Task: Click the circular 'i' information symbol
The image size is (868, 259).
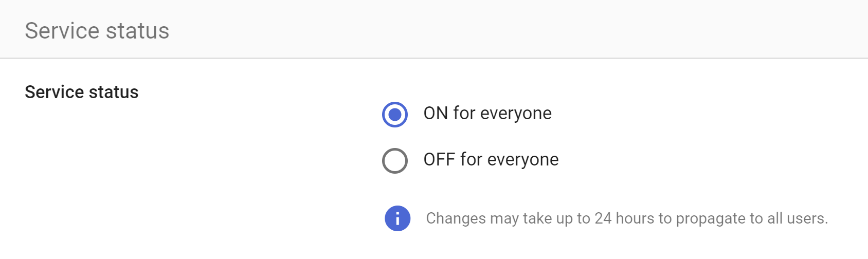Action: coord(397,218)
